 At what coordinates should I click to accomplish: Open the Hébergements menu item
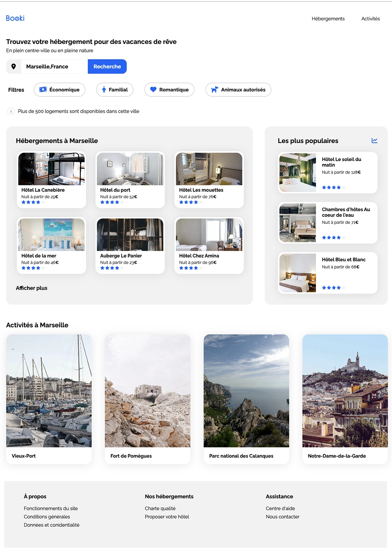328,18
